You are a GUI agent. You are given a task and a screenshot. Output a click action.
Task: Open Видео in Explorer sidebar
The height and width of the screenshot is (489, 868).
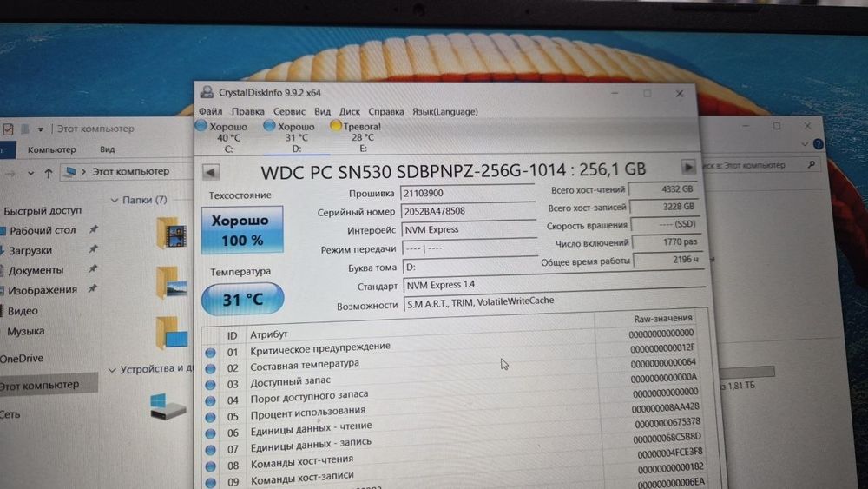point(23,311)
